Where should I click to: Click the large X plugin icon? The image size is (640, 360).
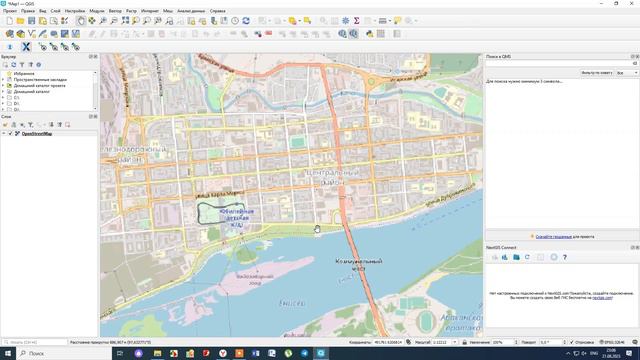click(x=26, y=47)
